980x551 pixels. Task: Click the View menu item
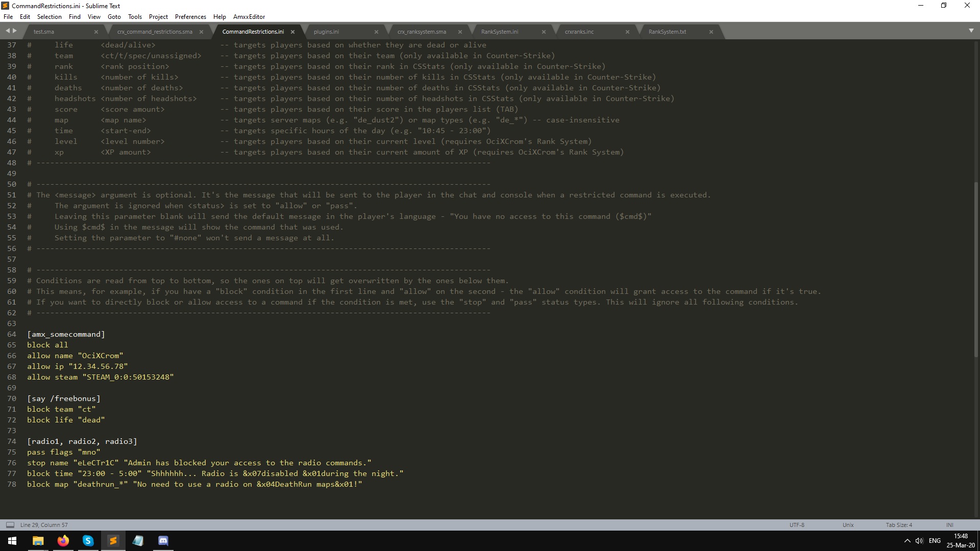(x=93, y=16)
